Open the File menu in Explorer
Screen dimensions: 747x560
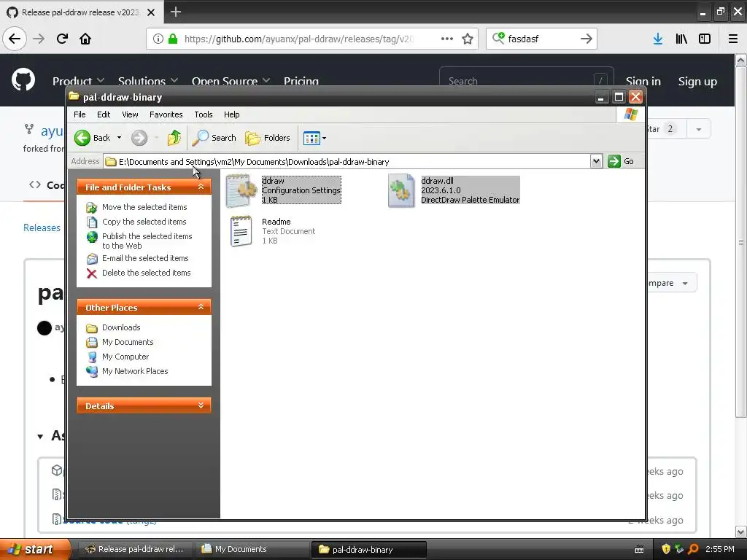point(80,114)
